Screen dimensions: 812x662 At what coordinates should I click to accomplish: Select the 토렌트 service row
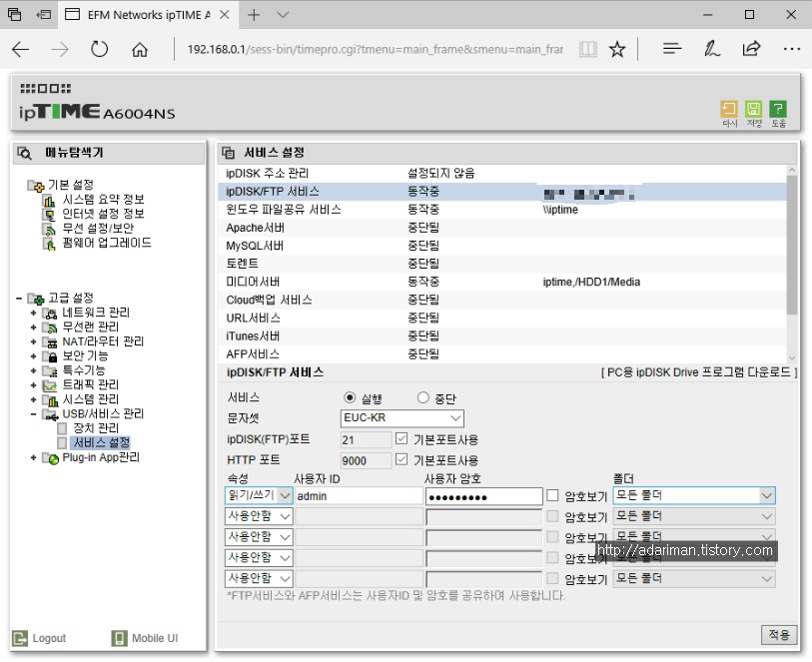[501, 264]
